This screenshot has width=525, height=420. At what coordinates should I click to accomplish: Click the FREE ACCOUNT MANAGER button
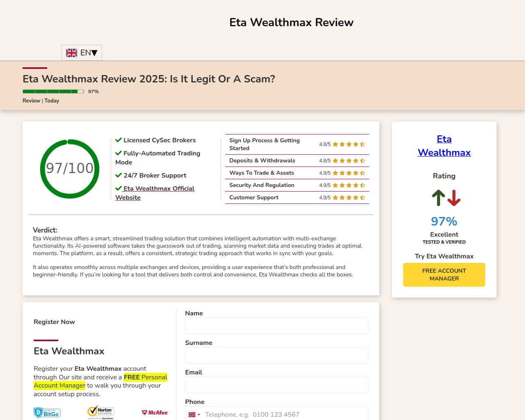point(444,275)
